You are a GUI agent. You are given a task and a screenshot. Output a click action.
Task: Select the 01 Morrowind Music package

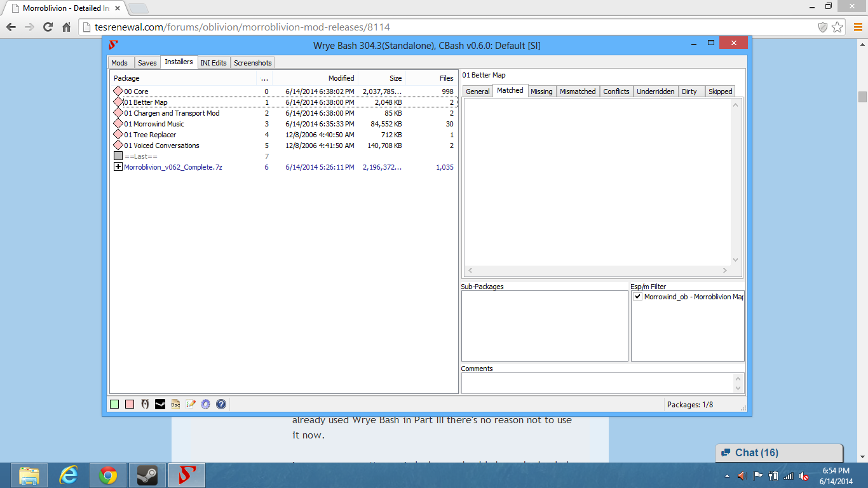[x=284, y=124]
